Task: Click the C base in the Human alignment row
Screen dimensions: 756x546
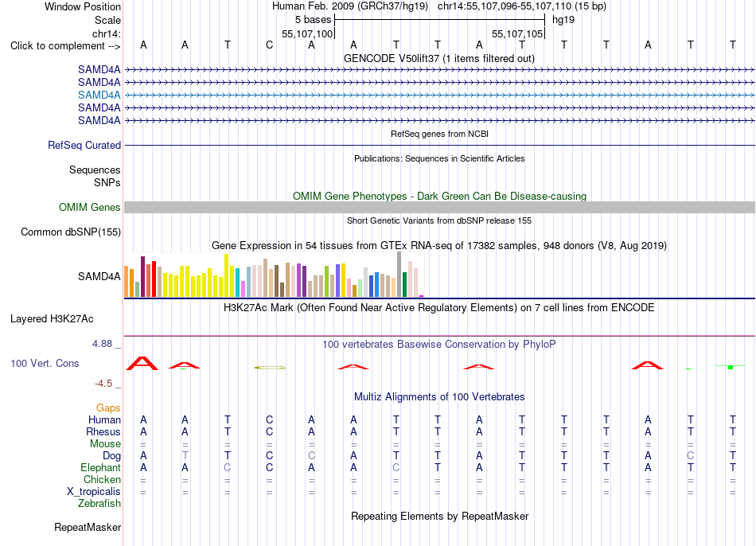Action: coord(270,419)
